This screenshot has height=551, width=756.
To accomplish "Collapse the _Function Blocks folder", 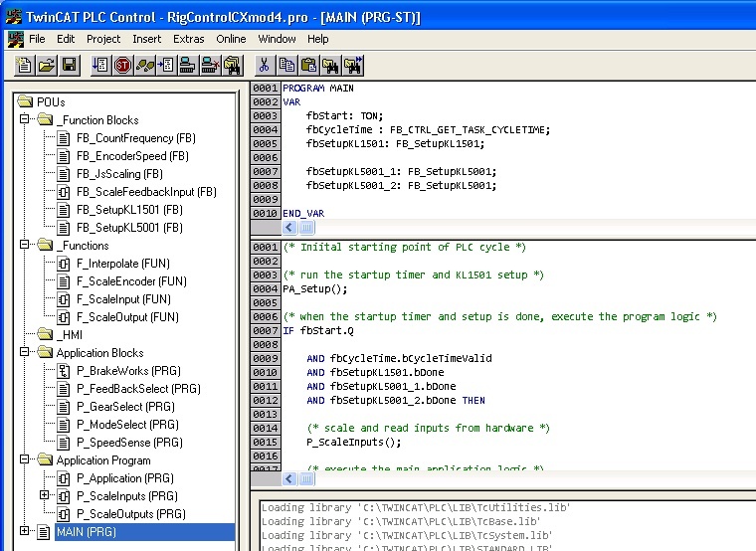I will (x=24, y=118).
